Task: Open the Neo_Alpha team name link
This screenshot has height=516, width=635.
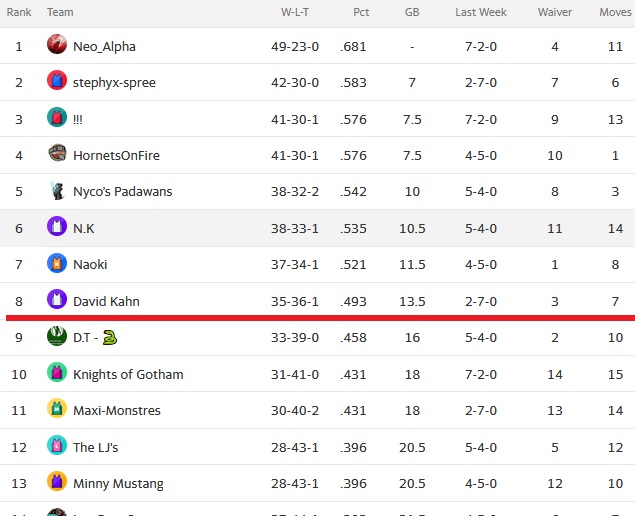Action: (x=104, y=47)
